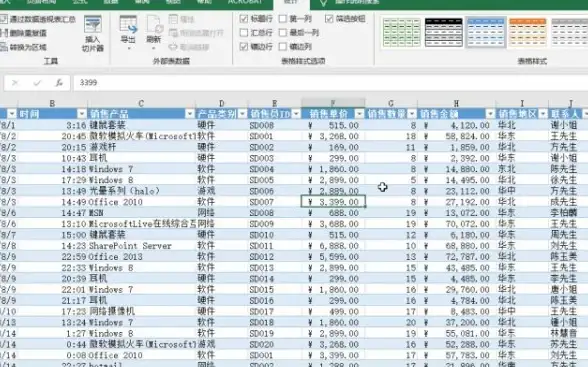Select the 5,599.00 unit price cell
This screenshot has height=367, width=588.
tap(333, 257)
